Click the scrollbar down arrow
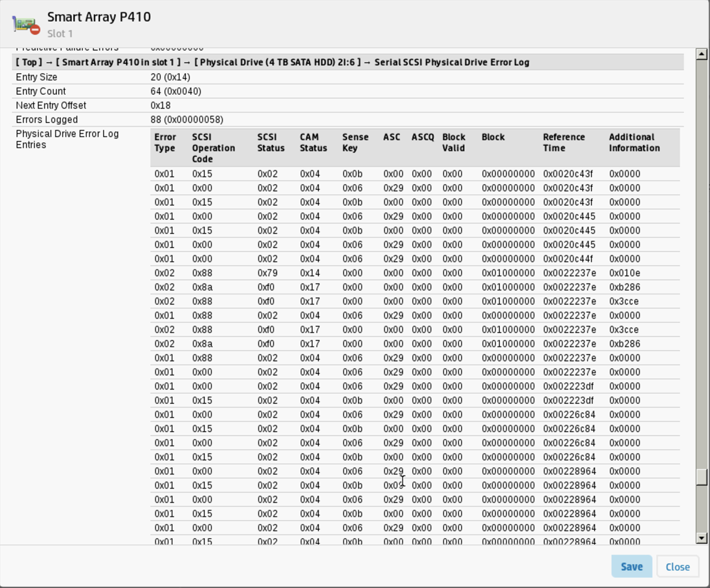The height and width of the screenshot is (588, 710). coord(702,538)
